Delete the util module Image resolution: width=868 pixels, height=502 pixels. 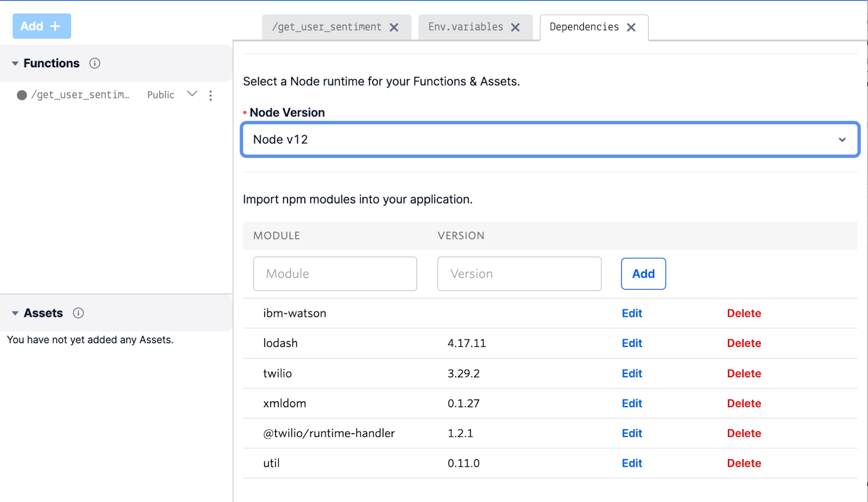pyautogui.click(x=744, y=464)
